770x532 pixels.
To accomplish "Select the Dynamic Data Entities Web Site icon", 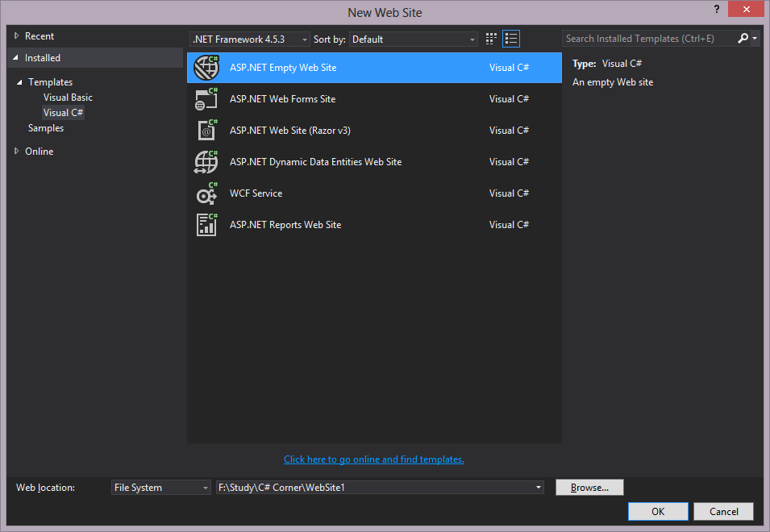I will (206, 162).
